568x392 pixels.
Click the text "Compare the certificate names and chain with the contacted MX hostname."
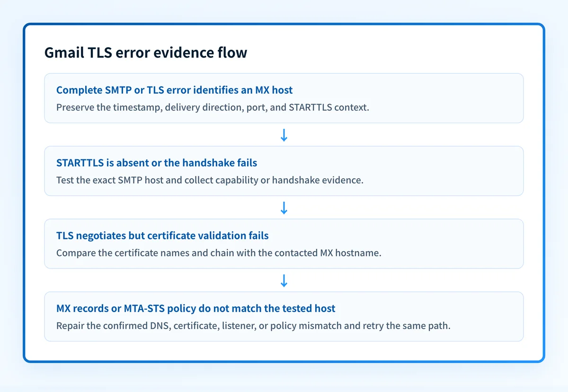click(219, 253)
